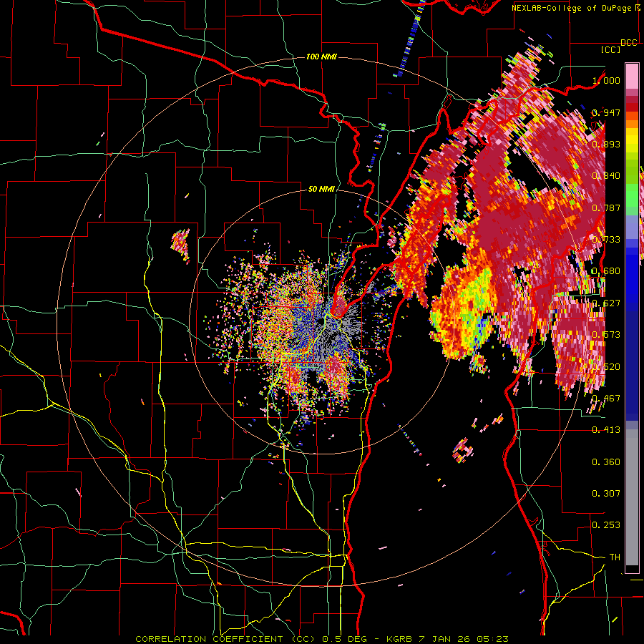
Task: Click the 0.787 color scale value
Action: (606, 208)
